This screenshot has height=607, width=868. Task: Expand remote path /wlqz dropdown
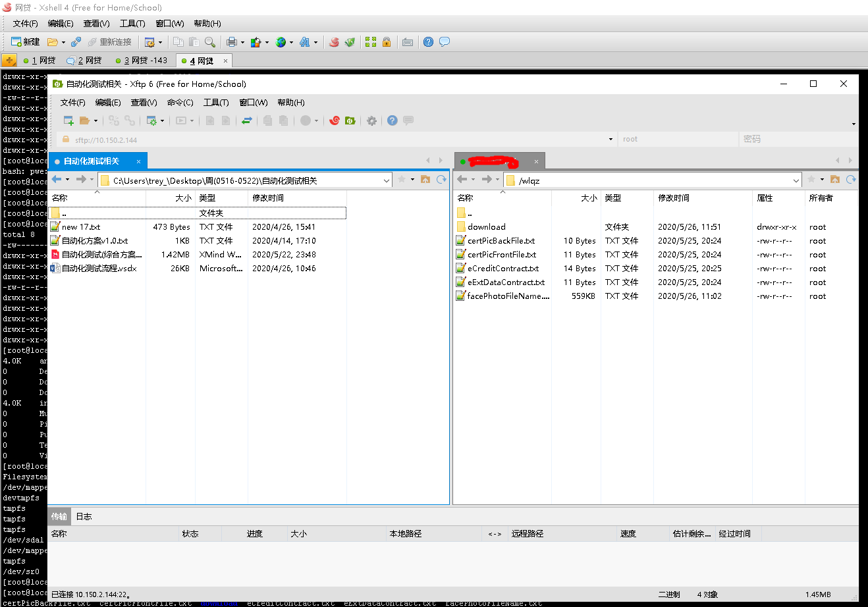796,180
